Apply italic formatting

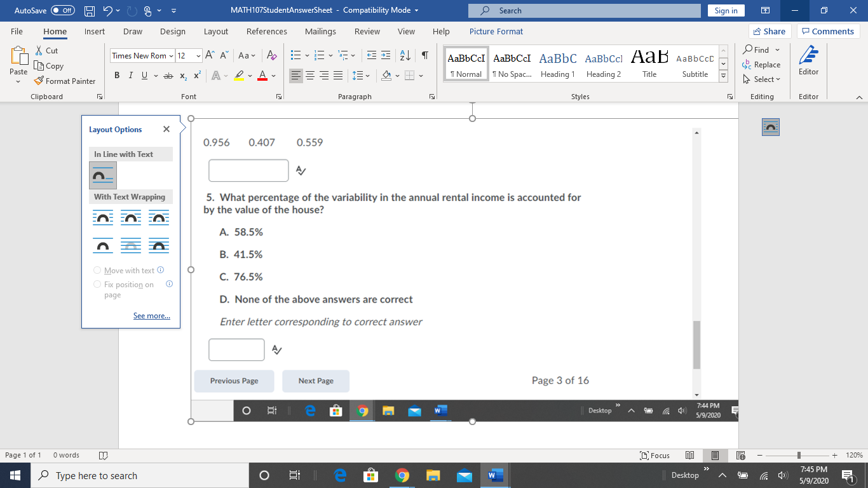coord(130,75)
